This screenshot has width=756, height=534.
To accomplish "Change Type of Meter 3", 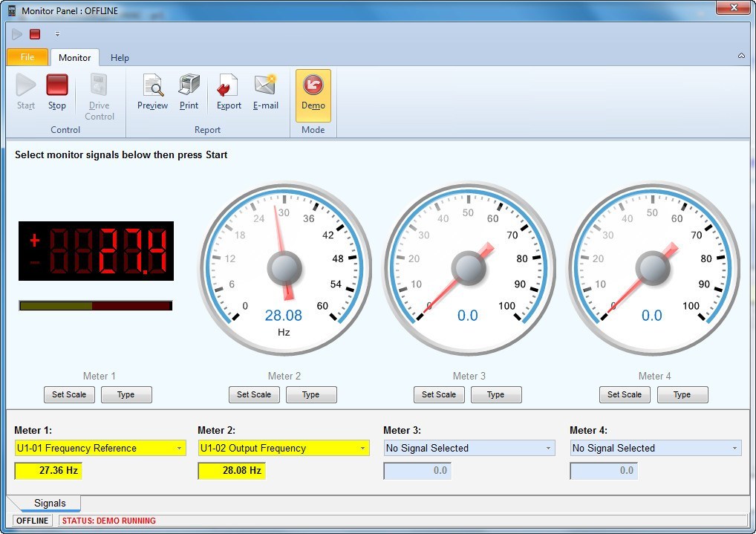I will [x=495, y=394].
